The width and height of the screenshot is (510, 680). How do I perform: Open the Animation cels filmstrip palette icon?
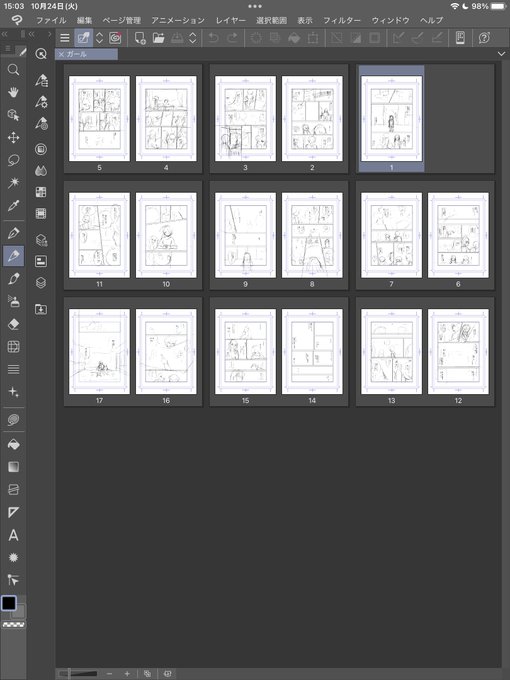coord(41,213)
